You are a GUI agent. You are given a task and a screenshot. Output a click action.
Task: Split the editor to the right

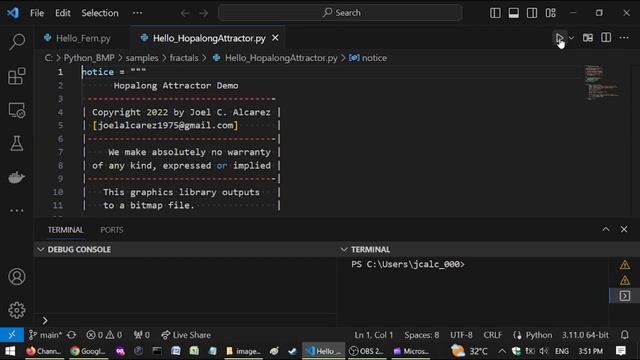[x=606, y=38]
